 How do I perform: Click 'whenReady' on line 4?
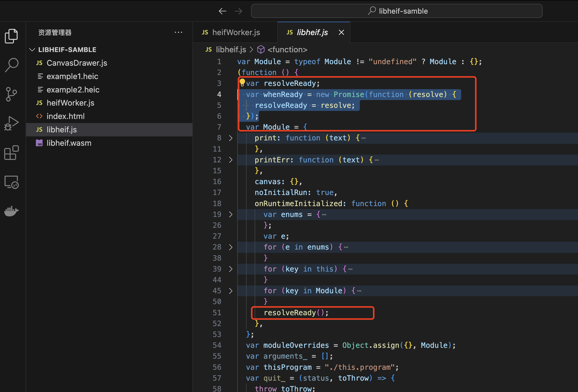283,94
